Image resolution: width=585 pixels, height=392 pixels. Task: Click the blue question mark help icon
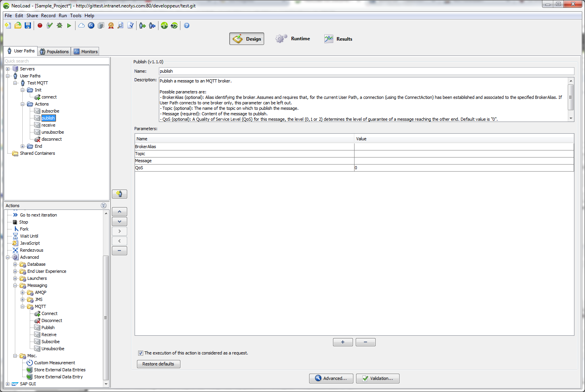[187, 25]
